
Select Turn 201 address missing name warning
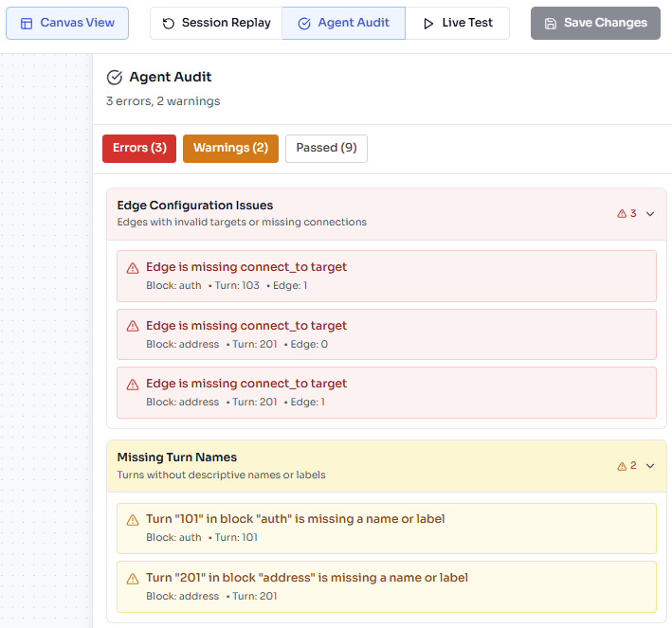[386, 586]
